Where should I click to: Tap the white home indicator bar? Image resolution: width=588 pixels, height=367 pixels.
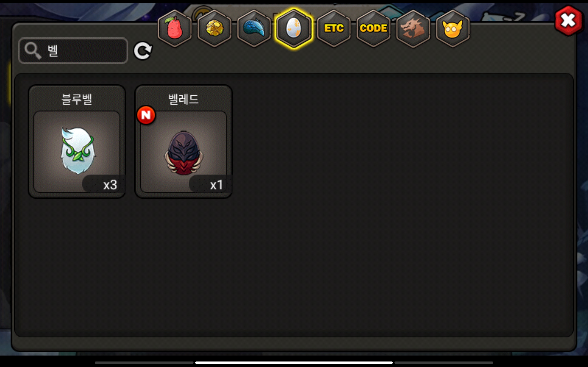tap(294, 362)
